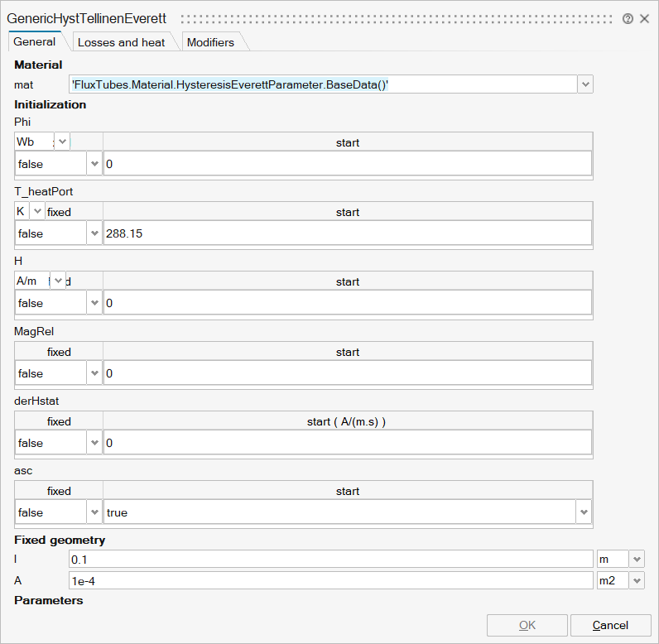Screen dimensions: 659x644
Task: Toggle Phi fixed false dropdown
Action: point(94,164)
